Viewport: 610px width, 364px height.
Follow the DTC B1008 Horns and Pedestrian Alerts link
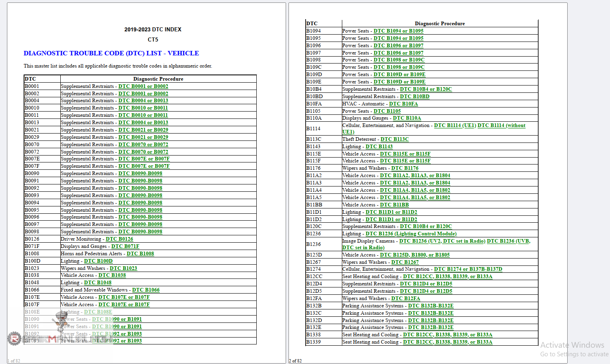[x=140, y=254]
